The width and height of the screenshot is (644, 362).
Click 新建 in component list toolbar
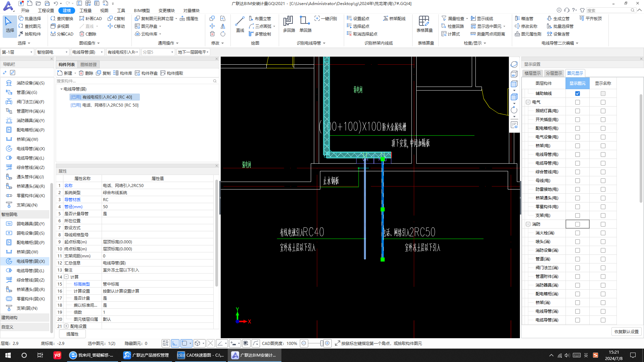pos(65,73)
